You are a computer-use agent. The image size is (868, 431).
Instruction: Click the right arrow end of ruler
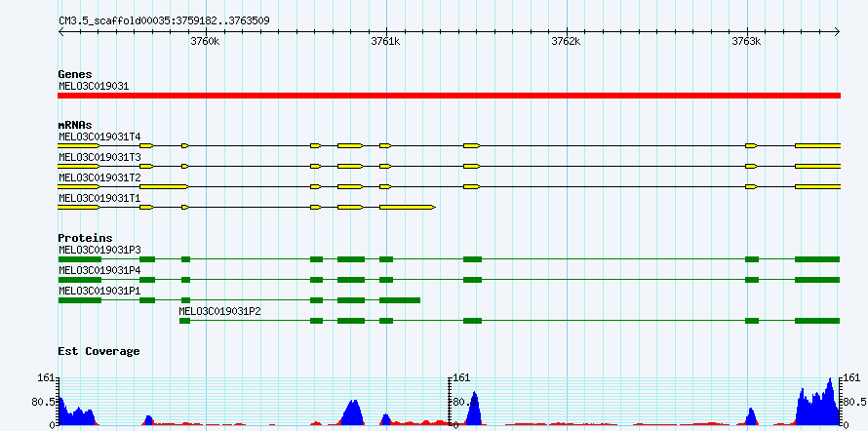(x=838, y=31)
